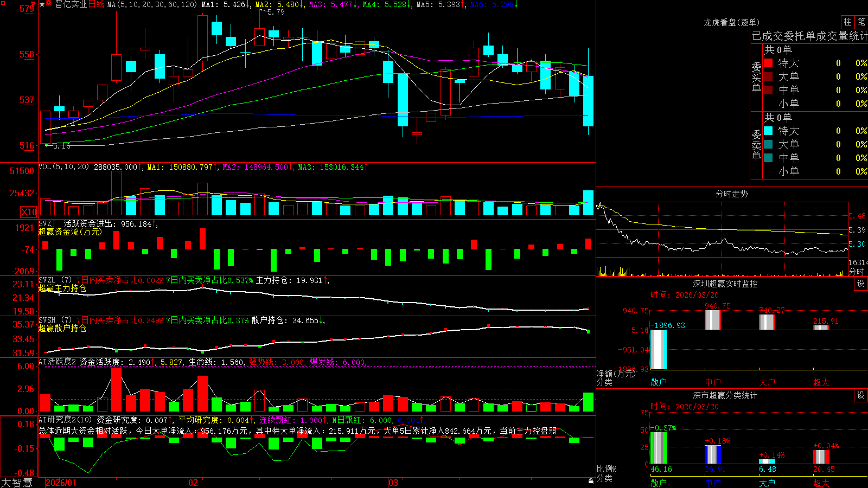Click the X10 volume scale box
This screenshot has width=868, height=488.
29,212
